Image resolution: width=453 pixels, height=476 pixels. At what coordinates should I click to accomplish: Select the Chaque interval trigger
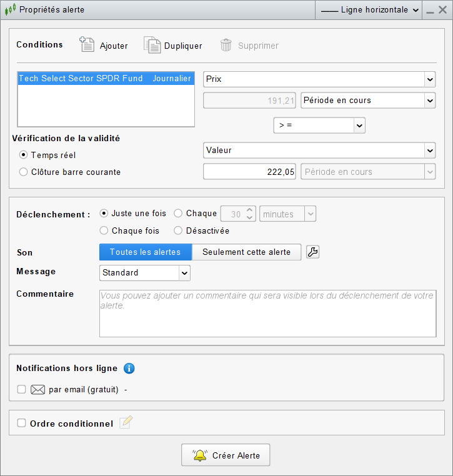tap(178, 214)
